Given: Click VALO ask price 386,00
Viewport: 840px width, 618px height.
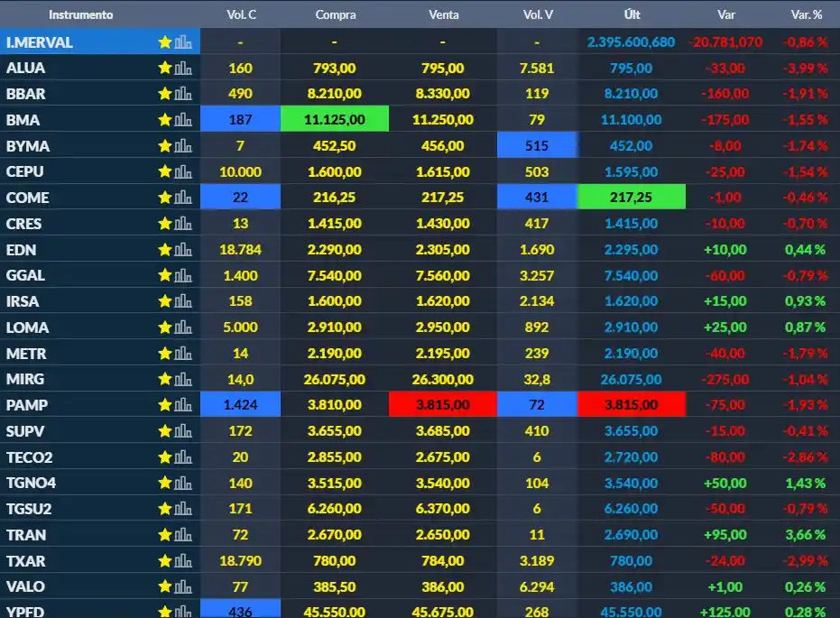Looking at the screenshot, I should point(442,586).
